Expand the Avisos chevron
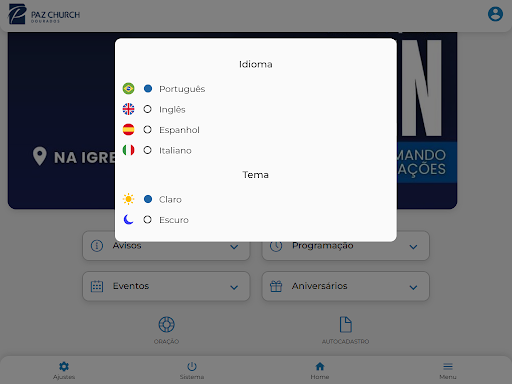 [234, 247]
